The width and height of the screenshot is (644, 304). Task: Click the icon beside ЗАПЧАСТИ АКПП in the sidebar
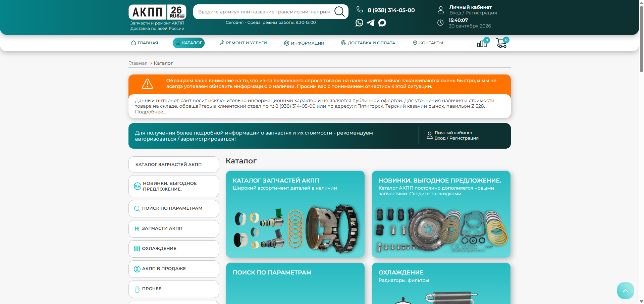(x=137, y=229)
